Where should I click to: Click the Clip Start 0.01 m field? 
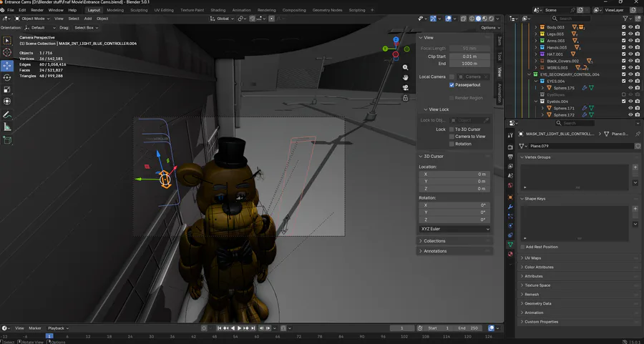click(x=469, y=56)
